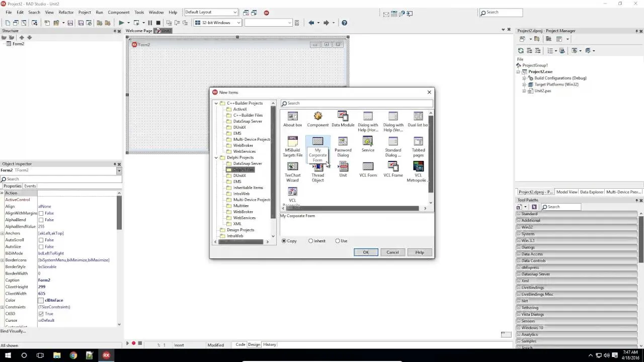Image resolution: width=644 pixels, height=362 pixels.
Task: Select the VCL Form icon in New Items
Action: [368, 166]
